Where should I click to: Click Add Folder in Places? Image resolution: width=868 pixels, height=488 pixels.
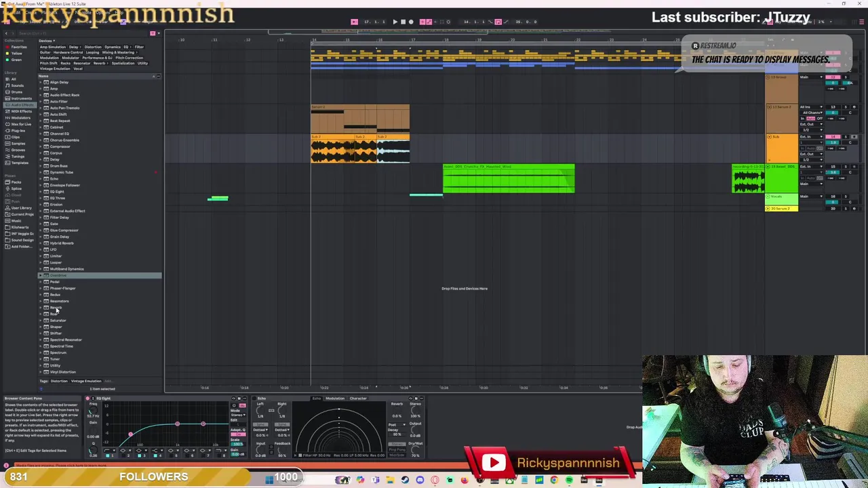click(x=20, y=246)
